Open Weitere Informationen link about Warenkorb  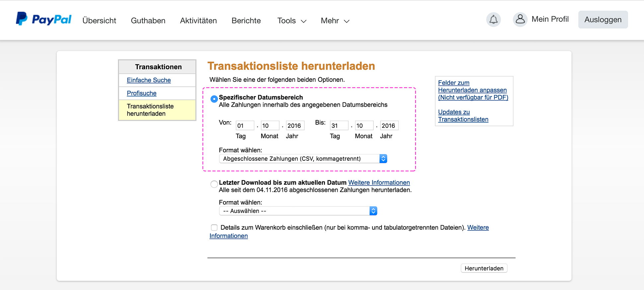pyautogui.click(x=478, y=227)
